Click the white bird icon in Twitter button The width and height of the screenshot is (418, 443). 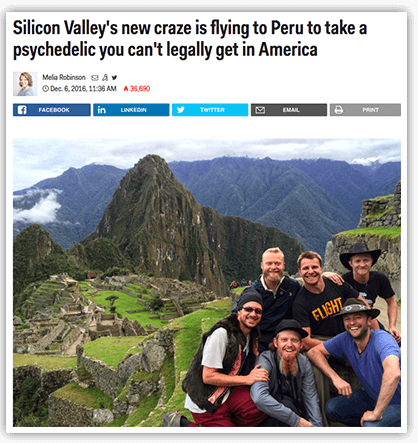[x=180, y=110]
